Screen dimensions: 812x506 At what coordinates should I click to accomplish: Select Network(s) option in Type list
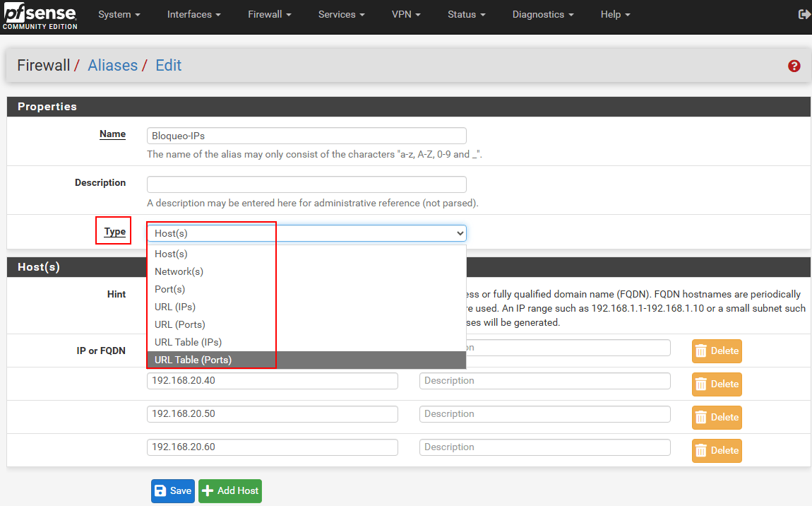coord(306,271)
